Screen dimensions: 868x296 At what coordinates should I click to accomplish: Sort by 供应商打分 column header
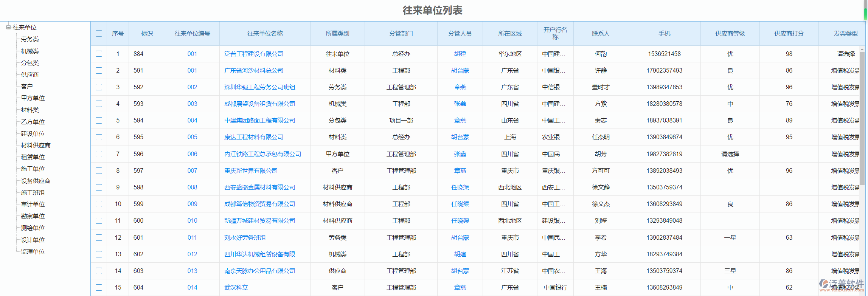point(789,34)
